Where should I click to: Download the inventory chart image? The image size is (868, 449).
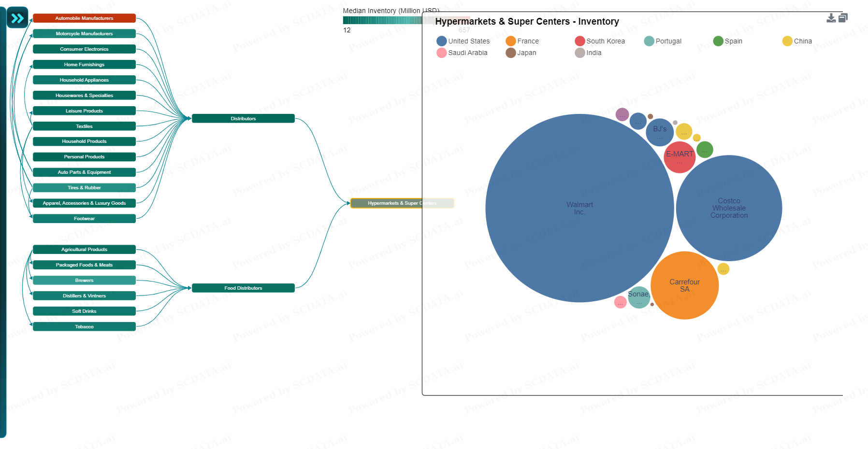[831, 18]
